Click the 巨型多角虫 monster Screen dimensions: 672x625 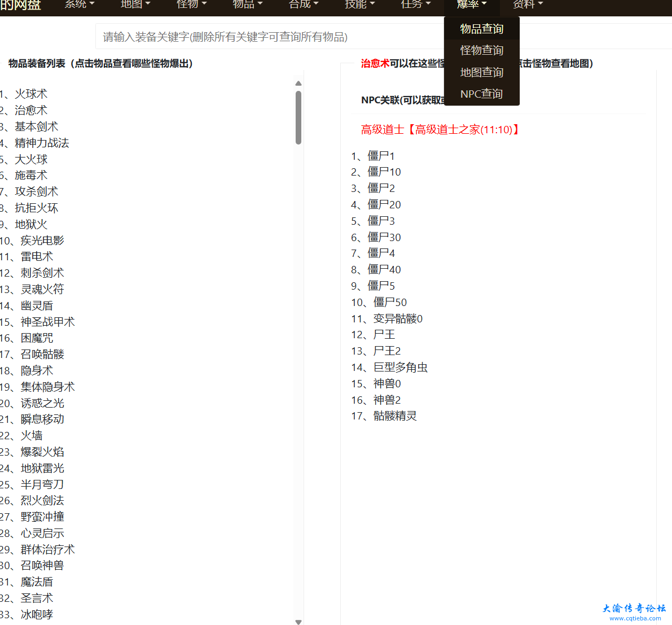click(x=400, y=367)
